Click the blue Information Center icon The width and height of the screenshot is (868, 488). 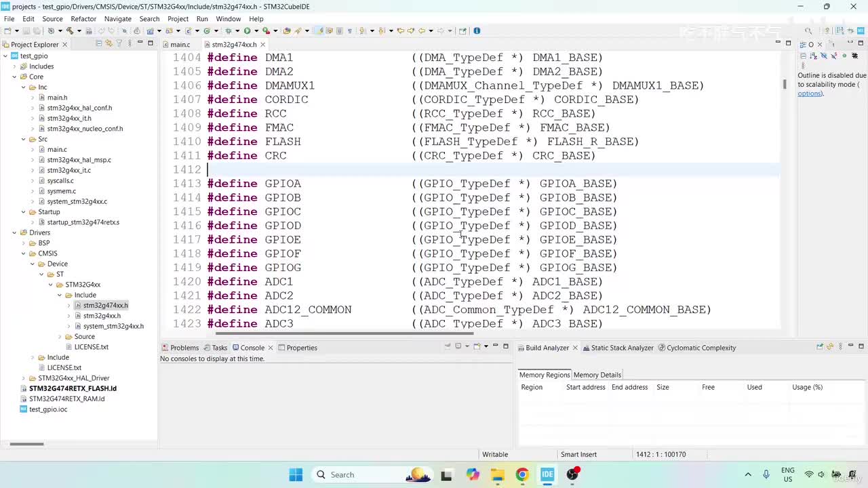click(x=477, y=30)
